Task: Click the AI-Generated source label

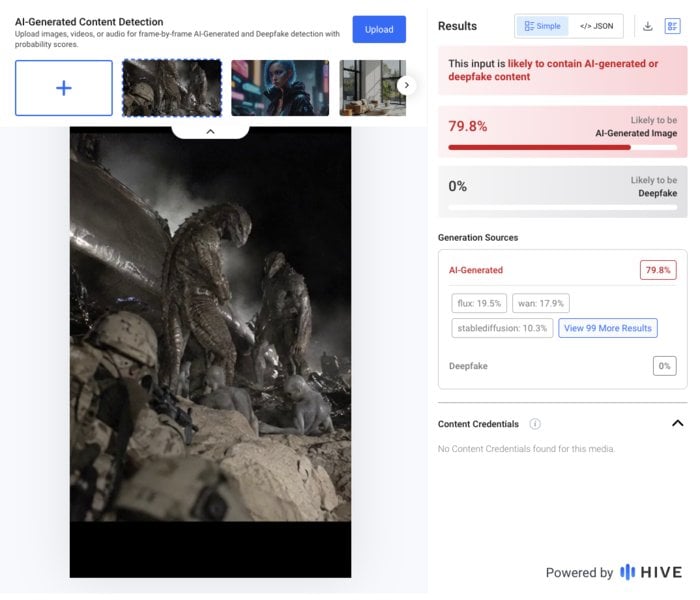Action: pos(476,270)
